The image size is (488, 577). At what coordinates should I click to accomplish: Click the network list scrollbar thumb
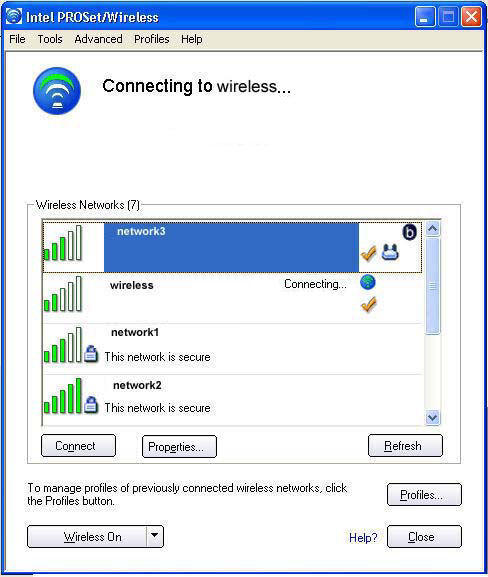click(432, 286)
